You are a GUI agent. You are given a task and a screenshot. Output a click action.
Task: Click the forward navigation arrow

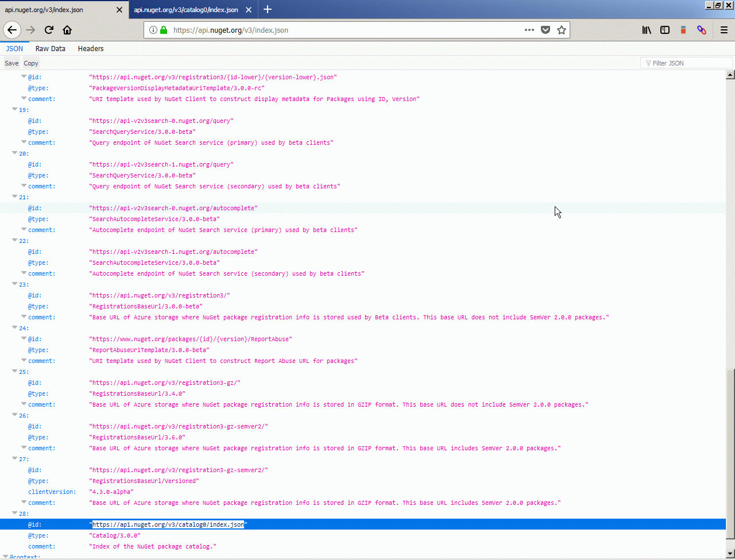point(30,30)
